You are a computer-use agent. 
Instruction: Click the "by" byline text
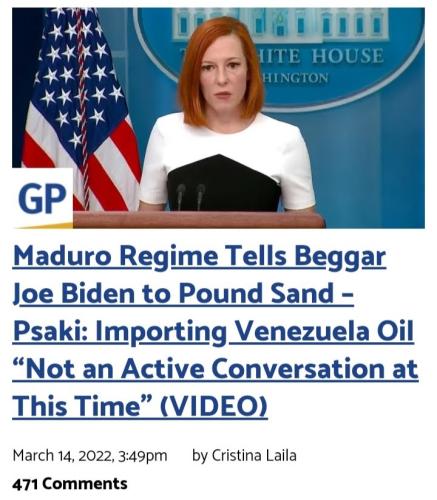click(x=200, y=456)
